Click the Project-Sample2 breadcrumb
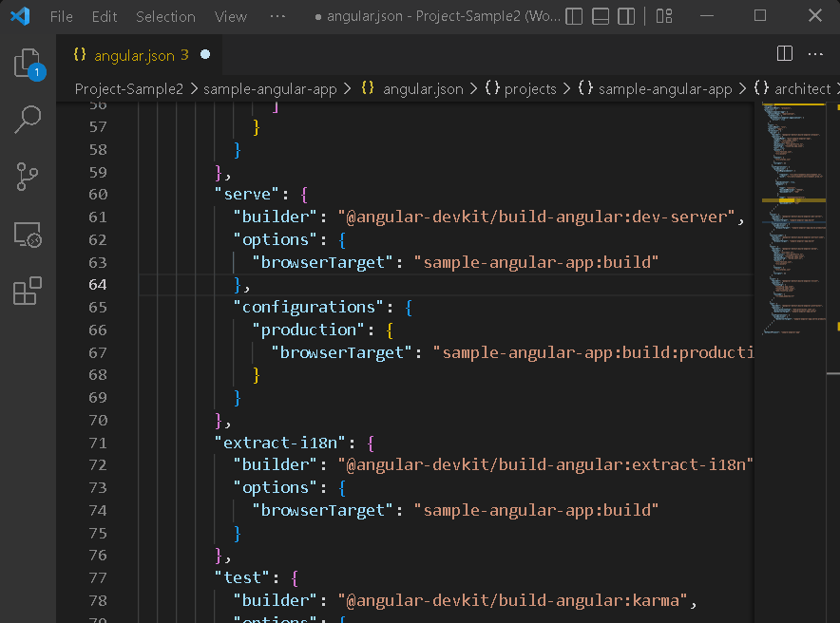 click(129, 89)
